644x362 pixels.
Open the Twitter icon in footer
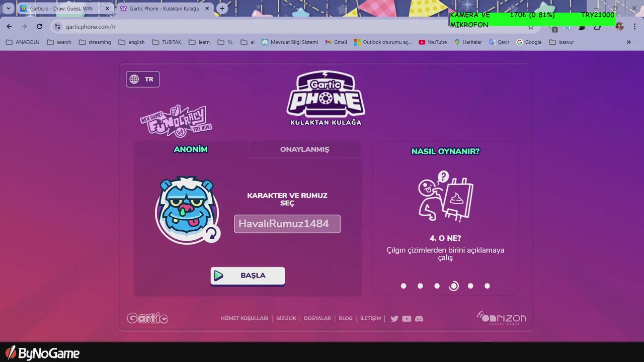pos(394,319)
